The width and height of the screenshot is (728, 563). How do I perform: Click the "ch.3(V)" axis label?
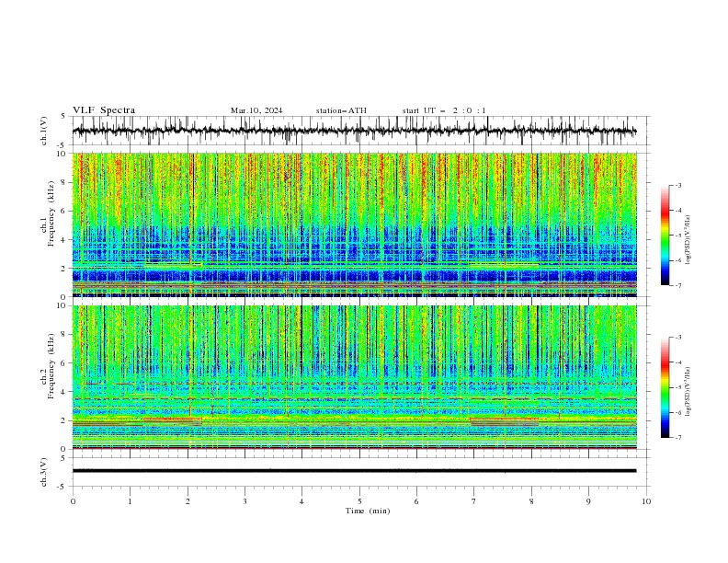[44, 472]
